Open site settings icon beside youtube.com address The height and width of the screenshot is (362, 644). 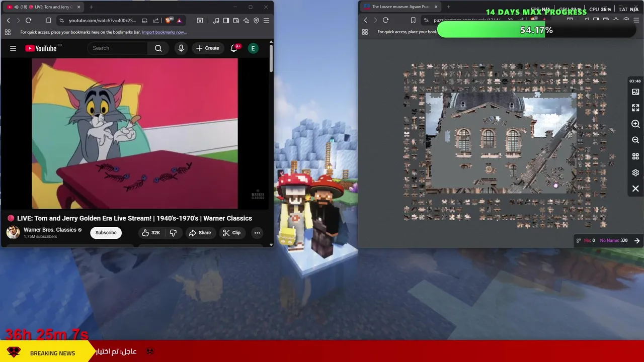pyautogui.click(x=61, y=21)
